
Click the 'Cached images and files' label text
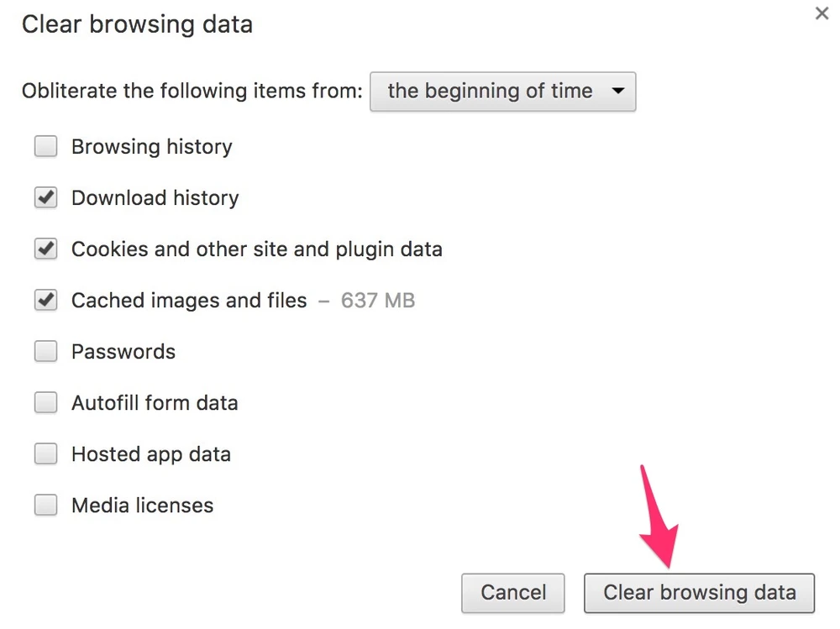tap(189, 301)
